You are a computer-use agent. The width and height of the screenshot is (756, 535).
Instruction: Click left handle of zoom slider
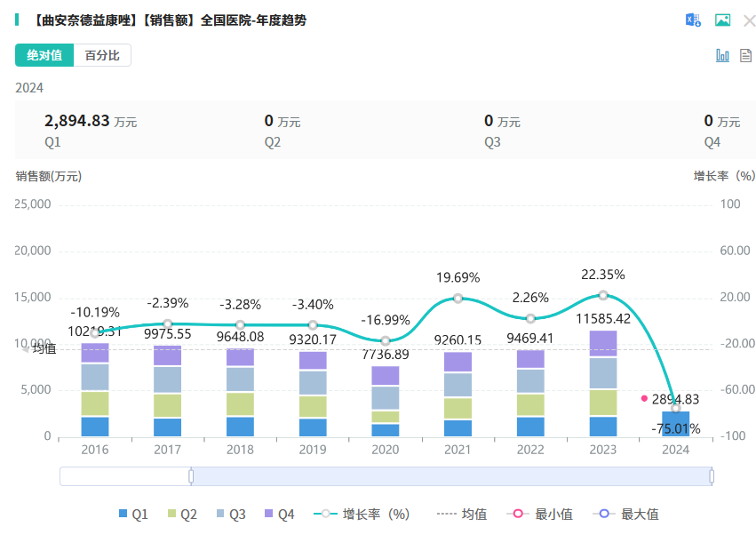pos(191,477)
